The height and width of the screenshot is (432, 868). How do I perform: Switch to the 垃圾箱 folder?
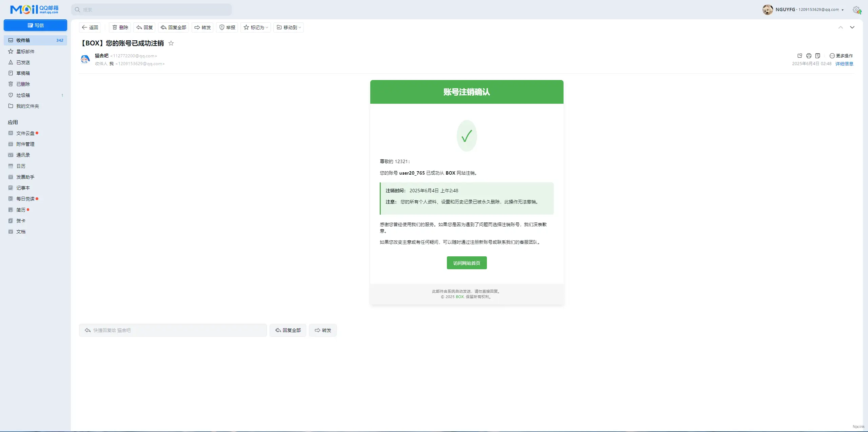(22, 95)
